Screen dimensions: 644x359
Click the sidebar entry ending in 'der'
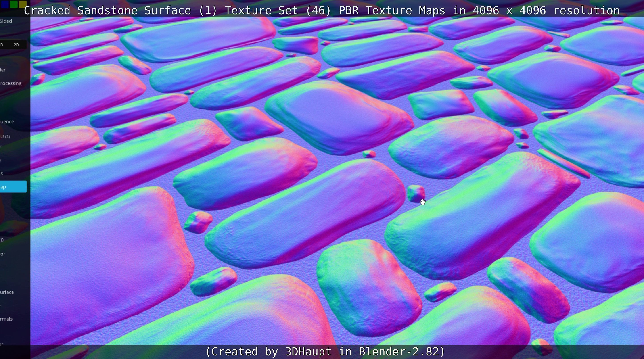point(3,70)
